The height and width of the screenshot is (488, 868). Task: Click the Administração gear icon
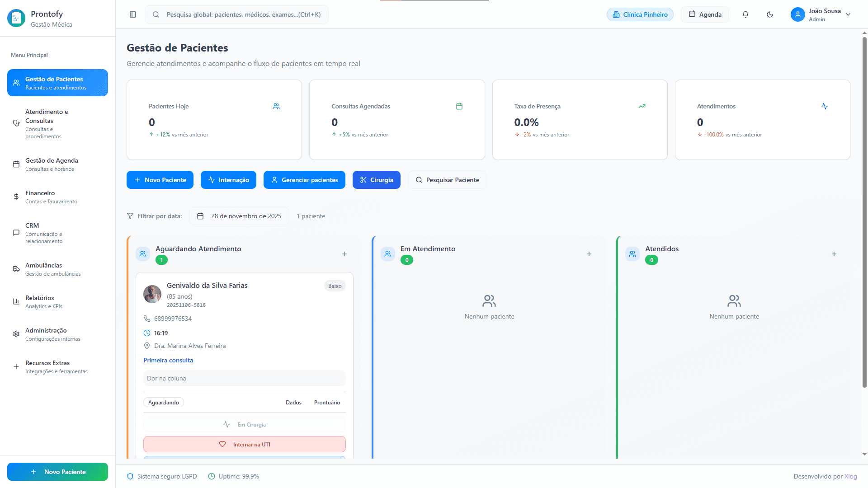16,333
